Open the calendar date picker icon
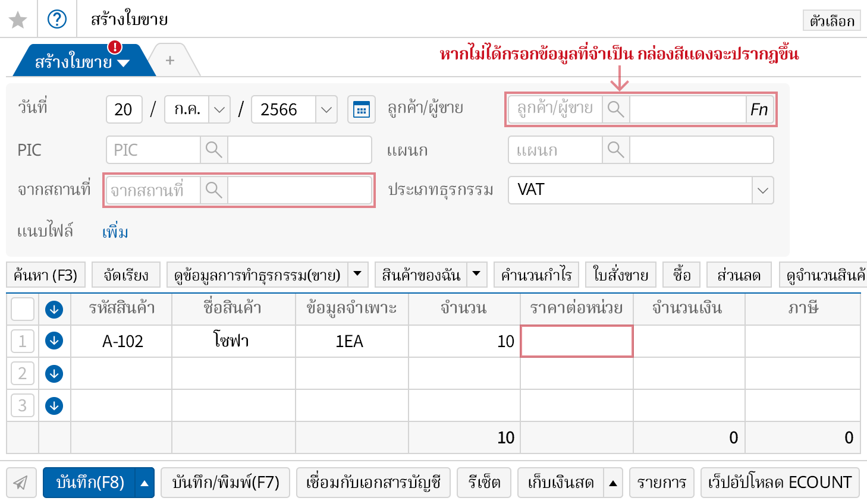Image resolution: width=867 pixels, height=504 pixels. pos(361,109)
